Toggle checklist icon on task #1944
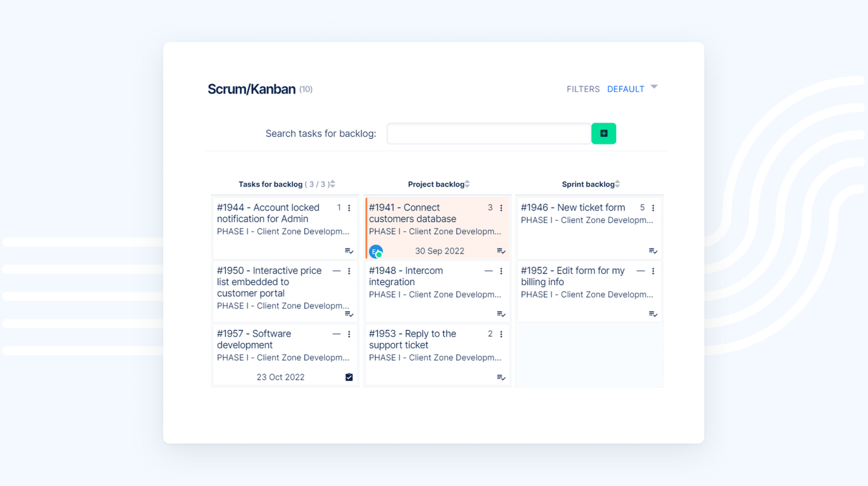Screen dimensions: 868x486 point(349,251)
